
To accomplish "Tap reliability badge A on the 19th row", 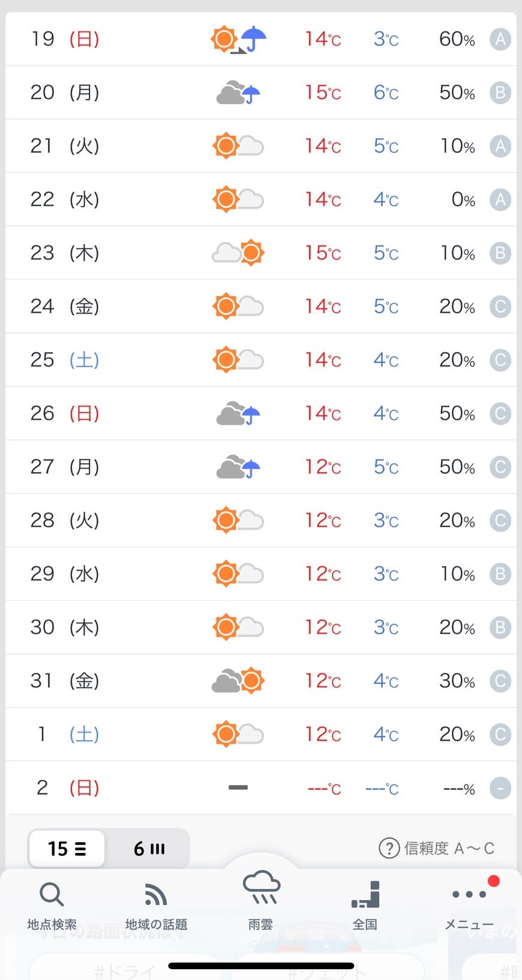I will click(x=500, y=40).
